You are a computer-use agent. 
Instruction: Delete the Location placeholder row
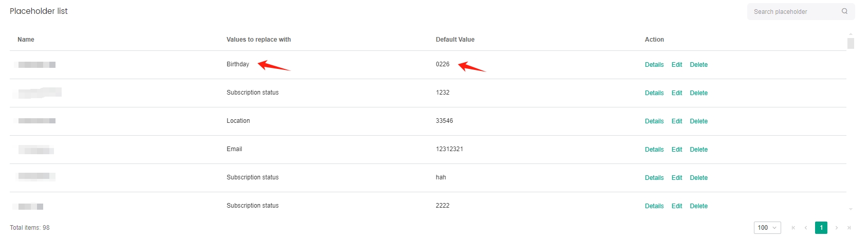click(x=698, y=121)
